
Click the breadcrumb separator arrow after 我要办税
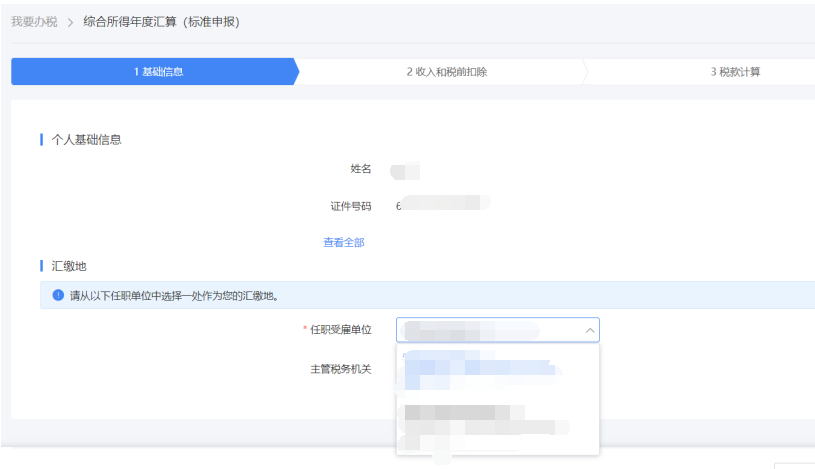click(71, 21)
